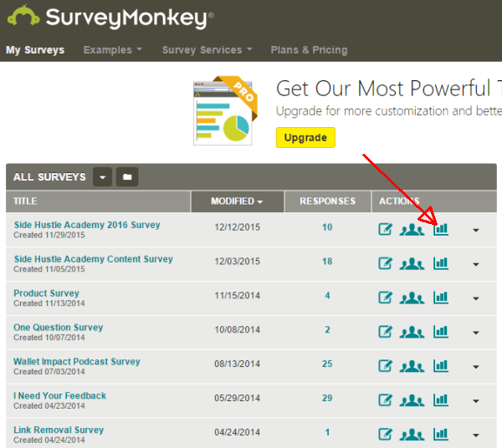Click the Get Our Most Powerful headline
Screen dimensions: 502x448
(x=389, y=89)
